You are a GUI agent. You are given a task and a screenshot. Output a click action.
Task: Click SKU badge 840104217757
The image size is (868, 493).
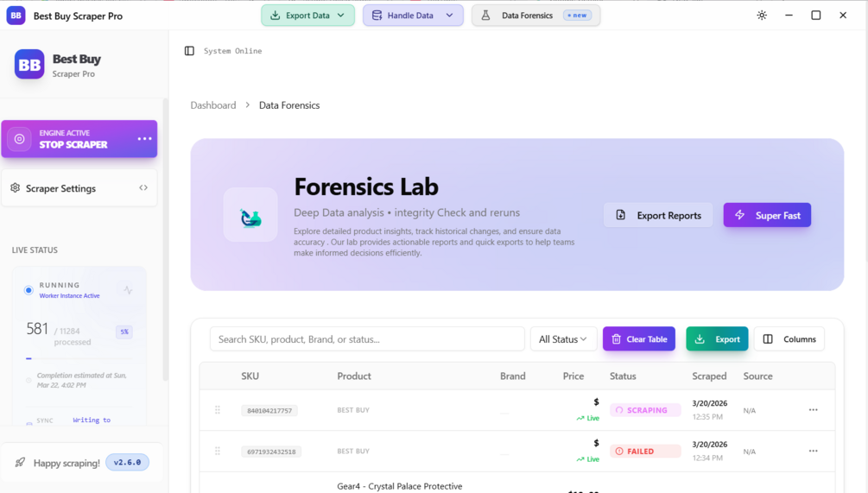pyautogui.click(x=269, y=411)
